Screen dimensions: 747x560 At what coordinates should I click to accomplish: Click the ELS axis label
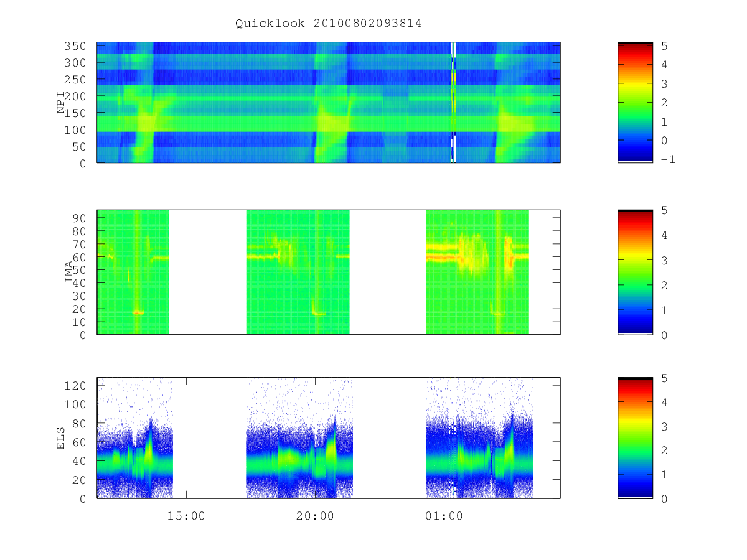point(61,437)
